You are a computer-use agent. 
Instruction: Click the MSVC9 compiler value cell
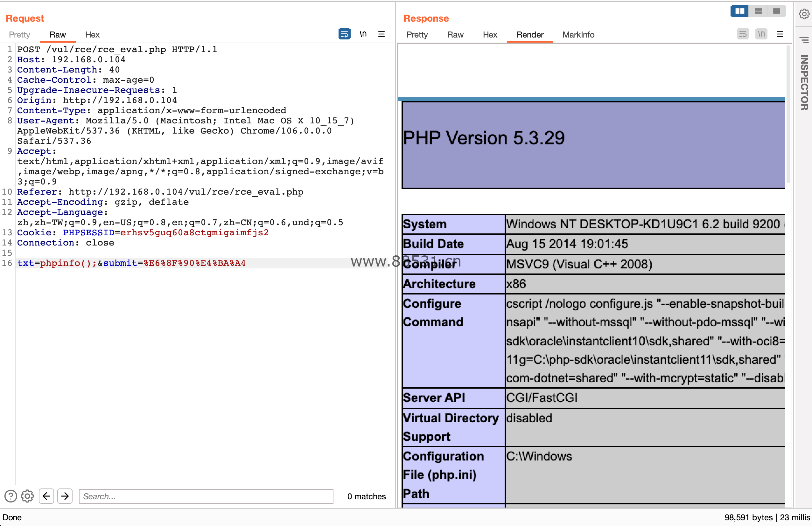coord(645,264)
